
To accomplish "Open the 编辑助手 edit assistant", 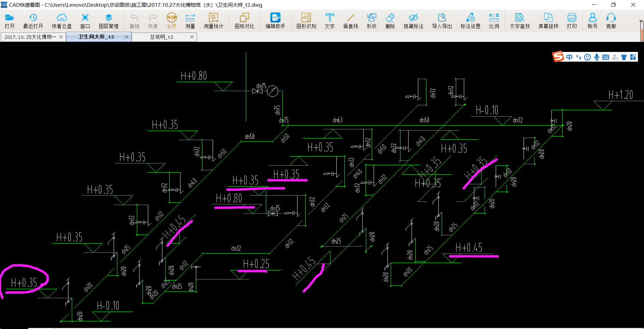I will point(275,21).
